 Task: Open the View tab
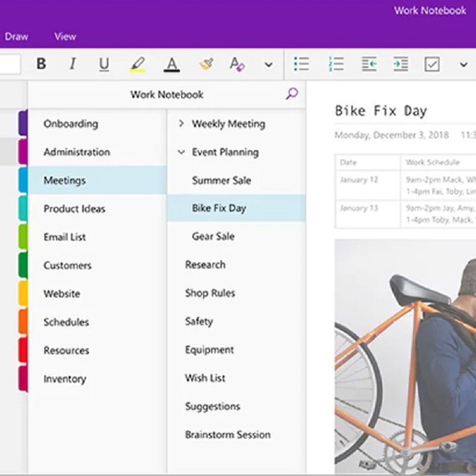click(x=65, y=37)
